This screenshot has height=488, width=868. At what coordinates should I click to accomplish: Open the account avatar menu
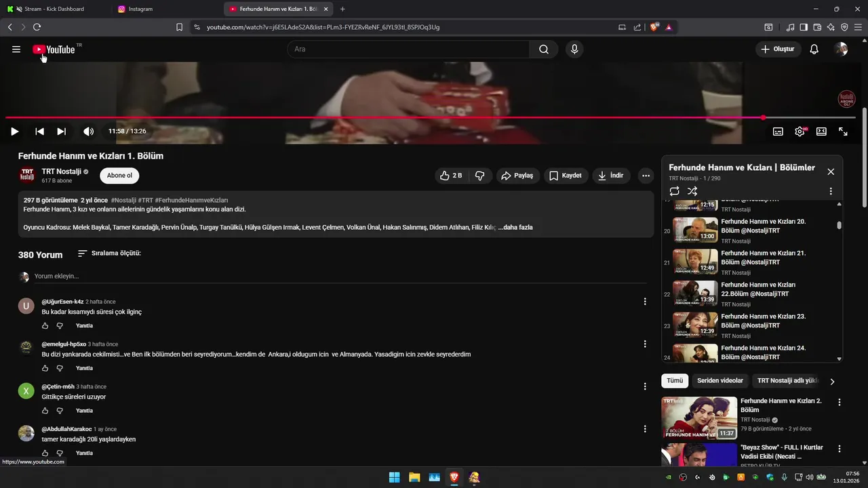841,49
